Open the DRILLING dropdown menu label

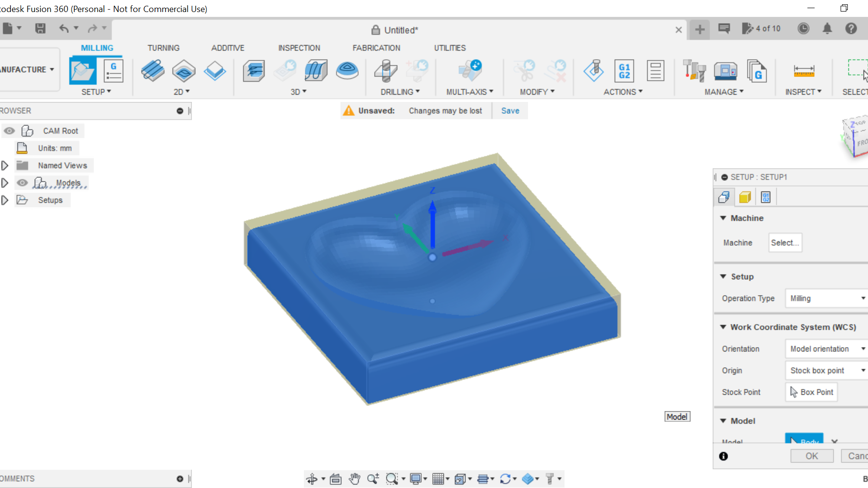click(x=401, y=92)
